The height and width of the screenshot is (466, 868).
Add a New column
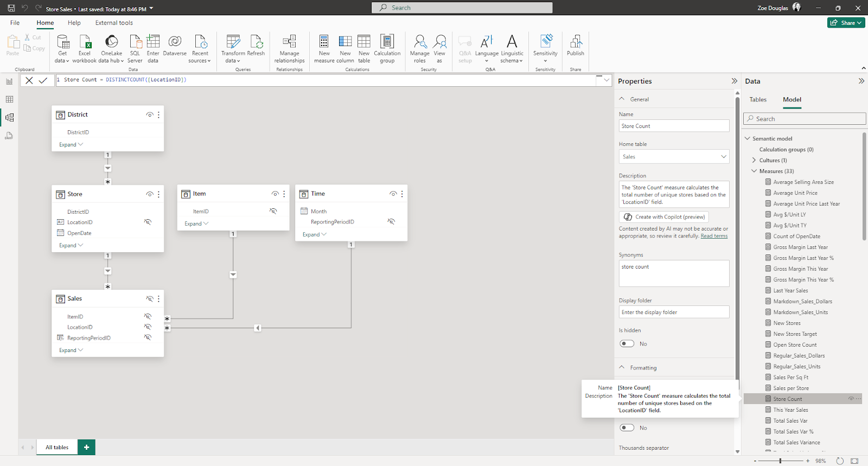tap(345, 49)
